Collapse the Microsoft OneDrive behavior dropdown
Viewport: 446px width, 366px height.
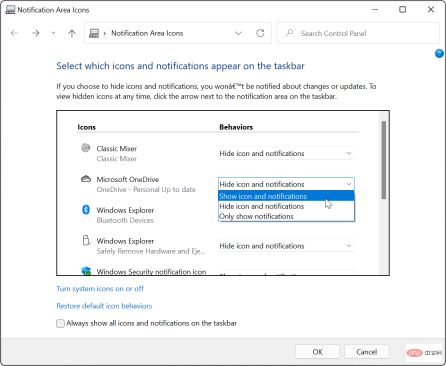286,184
